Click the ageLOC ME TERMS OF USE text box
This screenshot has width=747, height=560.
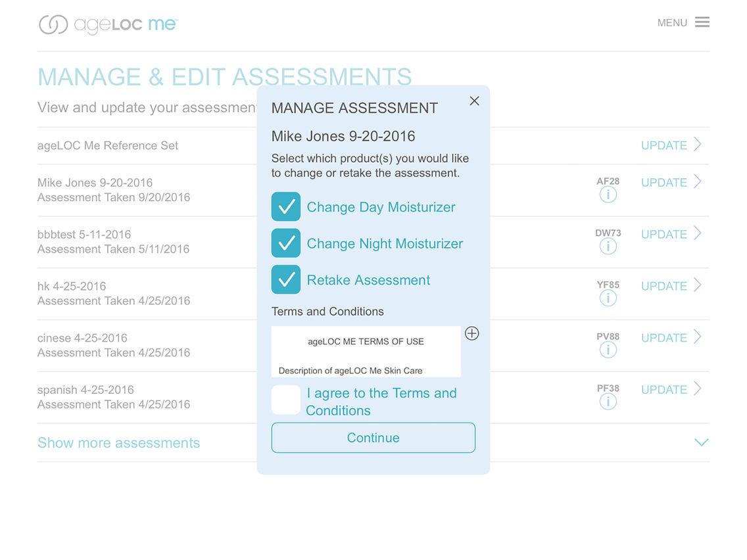pos(366,352)
